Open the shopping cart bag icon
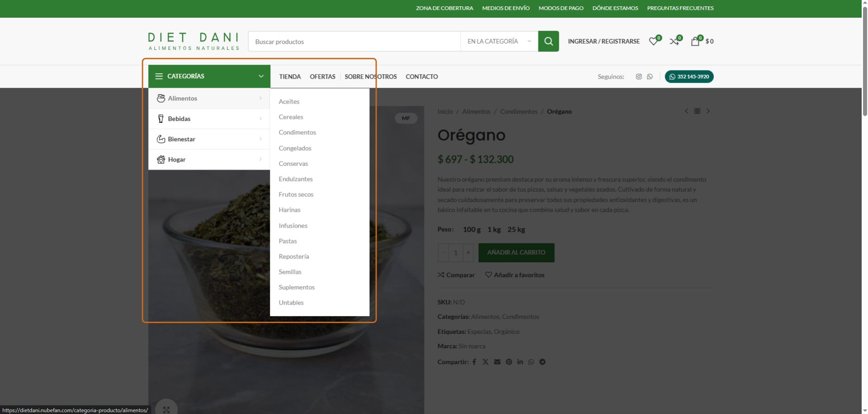The image size is (868, 414). pyautogui.click(x=695, y=41)
